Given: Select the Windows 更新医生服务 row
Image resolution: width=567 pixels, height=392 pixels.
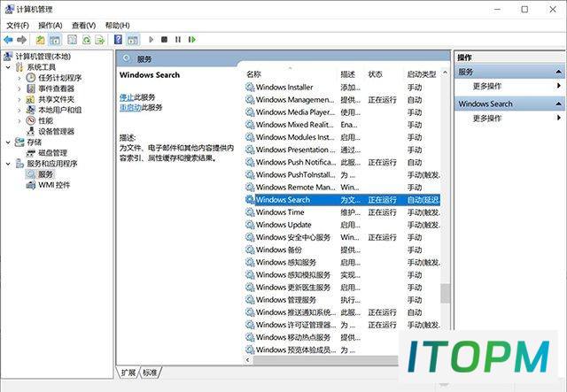Looking at the screenshot, I should coord(342,288).
